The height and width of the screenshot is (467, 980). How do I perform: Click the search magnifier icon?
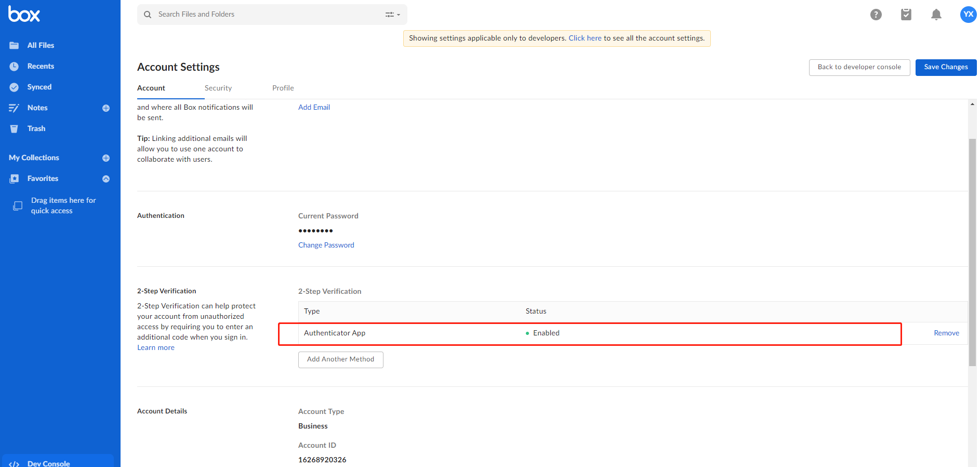pyautogui.click(x=148, y=15)
